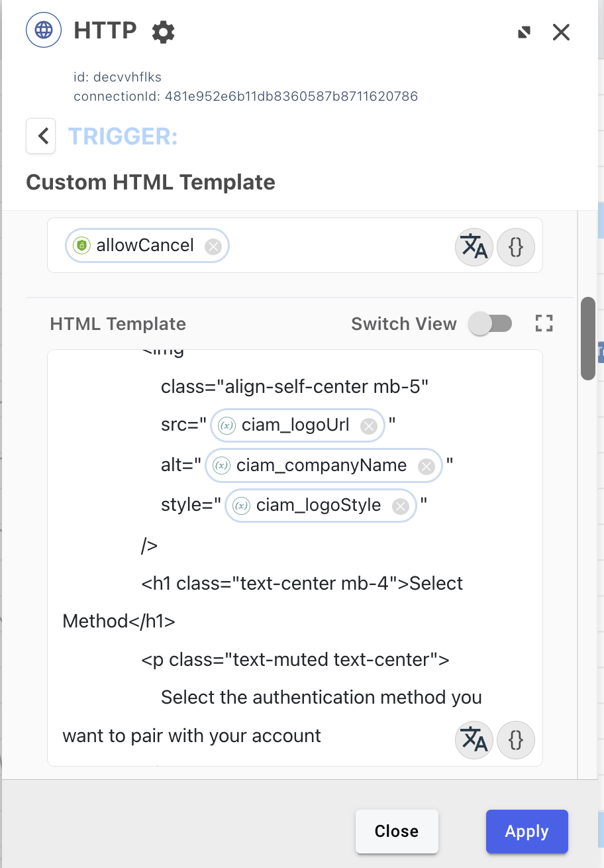Click the 'Method</h1>' line
The width and height of the screenshot is (604, 868).
pos(119,621)
